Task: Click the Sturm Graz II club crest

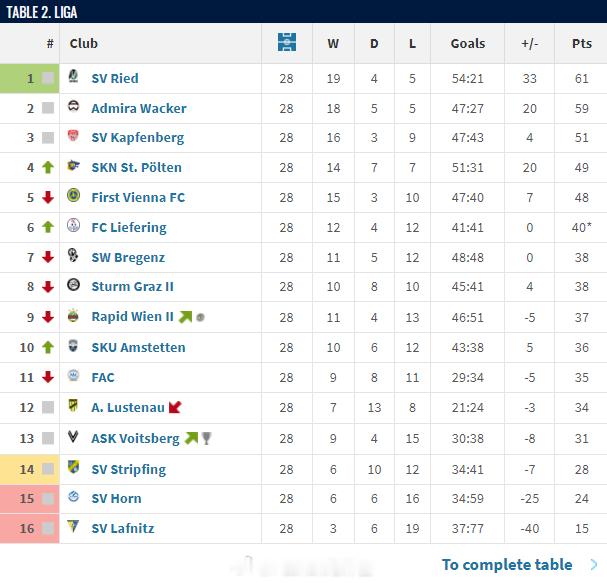Action: click(x=73, y=285)
